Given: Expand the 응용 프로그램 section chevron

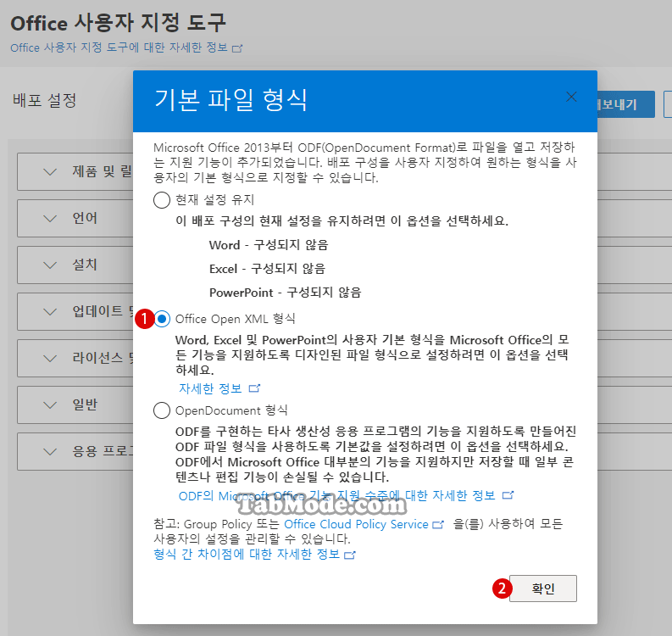Looking at the screenshot, I should [50, 452].
